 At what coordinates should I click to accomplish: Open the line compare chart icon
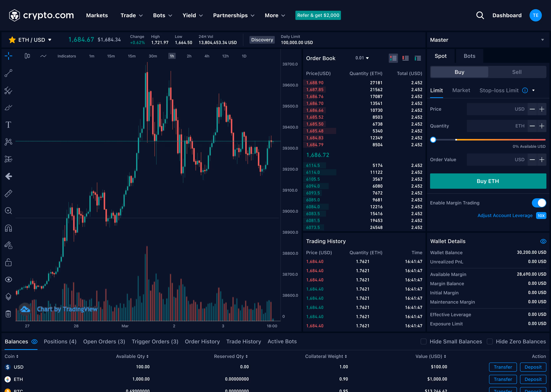pos(43,56)
